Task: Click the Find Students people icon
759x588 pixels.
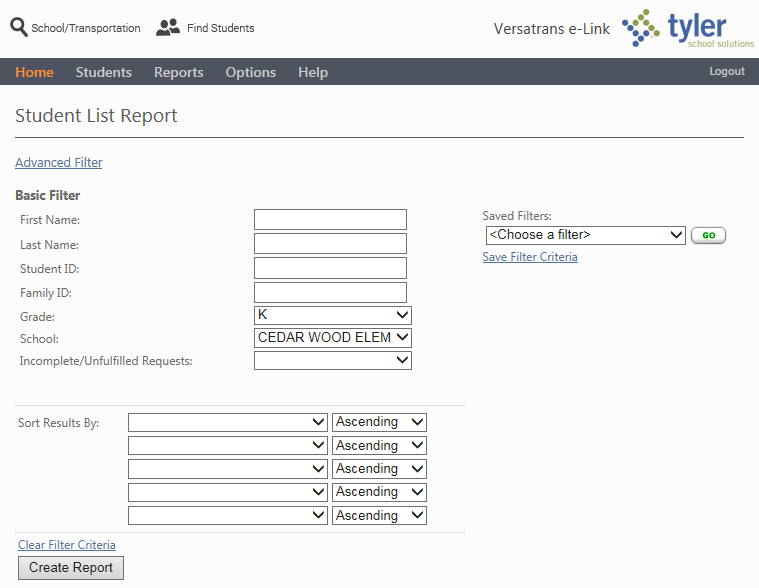Action: 168,28
